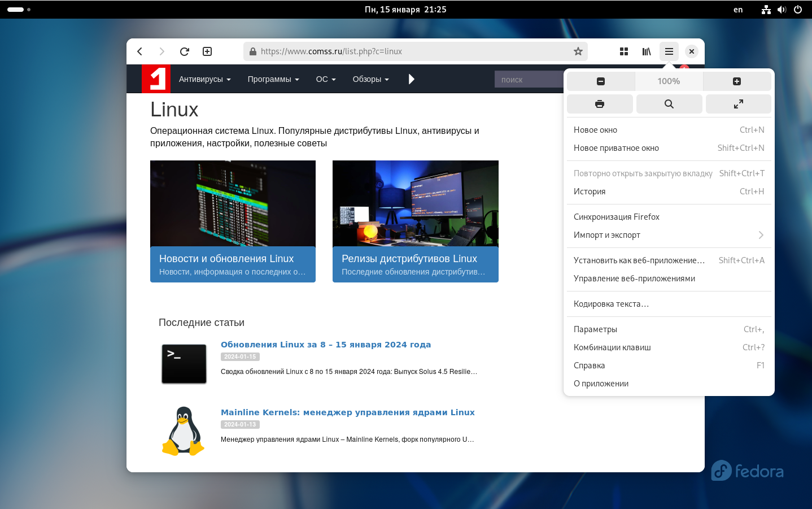Open Параметры from the menu
The width and height of the screenshot is (812, 509).
[669, 329]
